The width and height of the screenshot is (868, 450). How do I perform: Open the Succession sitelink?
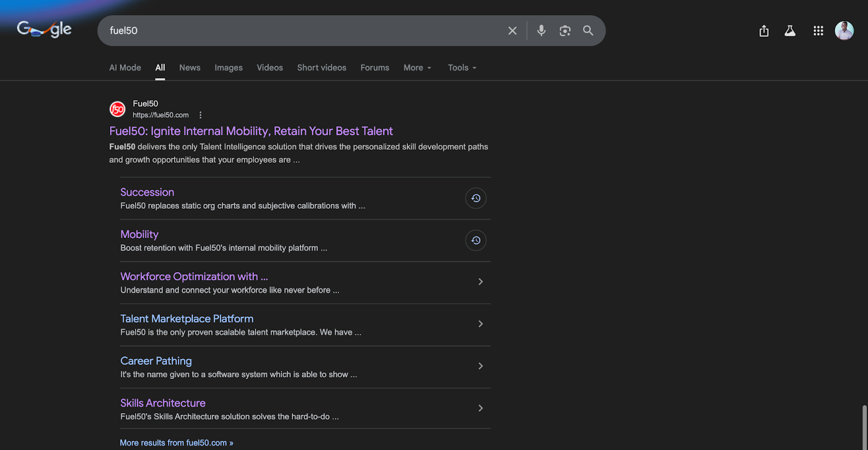[147, 192]
